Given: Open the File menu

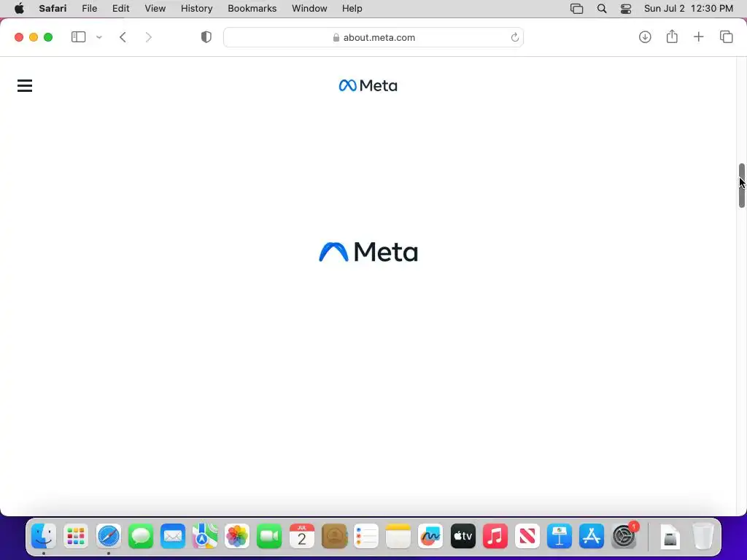Looking at the screenshot, I should (x=89, y=9).
